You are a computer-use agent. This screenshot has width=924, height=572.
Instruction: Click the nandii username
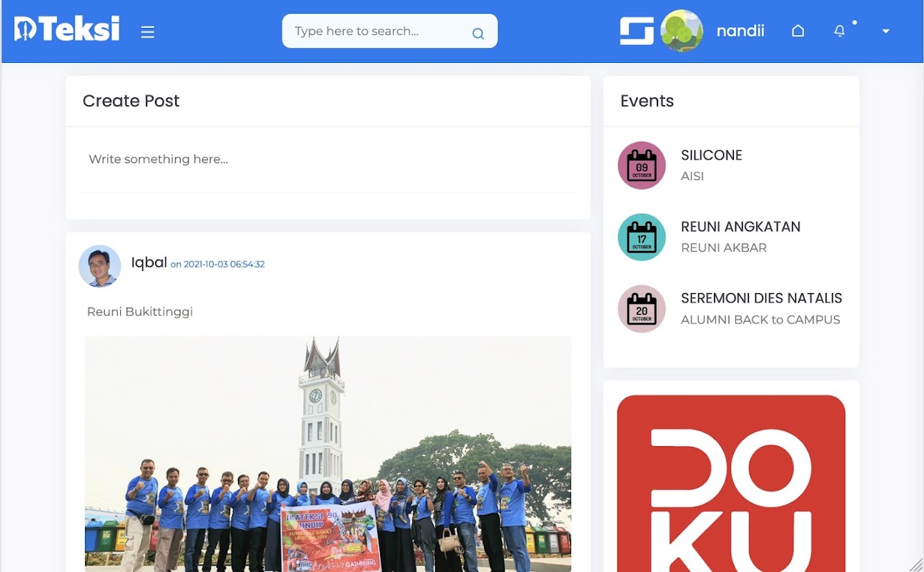740,31
